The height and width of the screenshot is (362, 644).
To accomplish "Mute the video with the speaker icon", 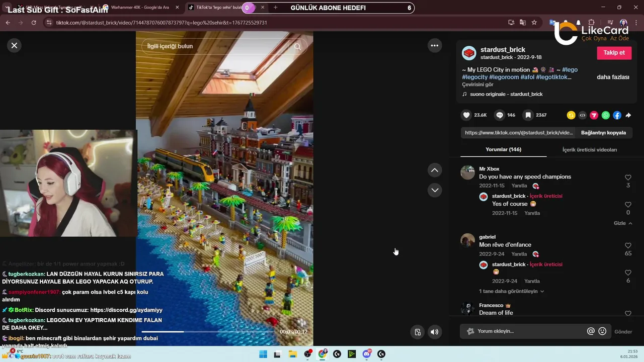I will [x=435, y=332].
